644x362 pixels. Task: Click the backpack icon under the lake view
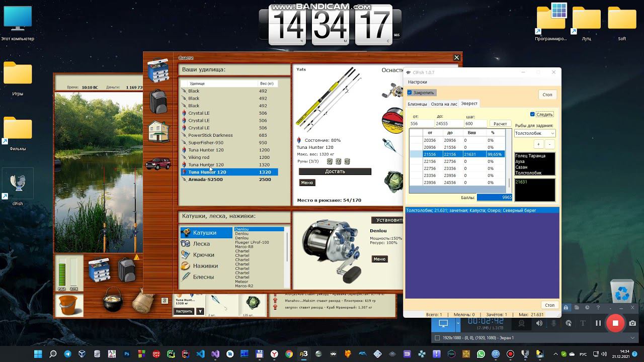tap(127, 269)
